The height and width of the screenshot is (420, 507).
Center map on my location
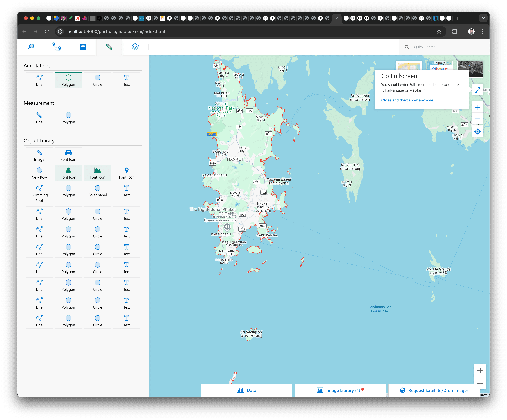click(477, 131)
